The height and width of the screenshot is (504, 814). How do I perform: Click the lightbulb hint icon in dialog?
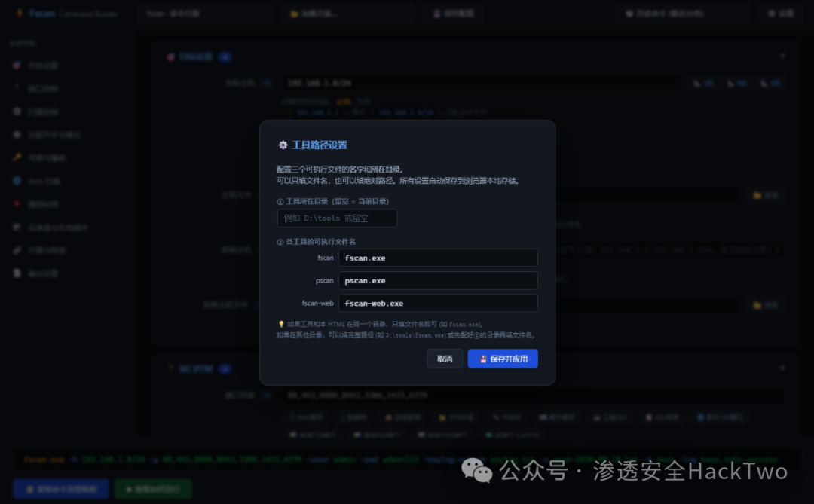281,324
